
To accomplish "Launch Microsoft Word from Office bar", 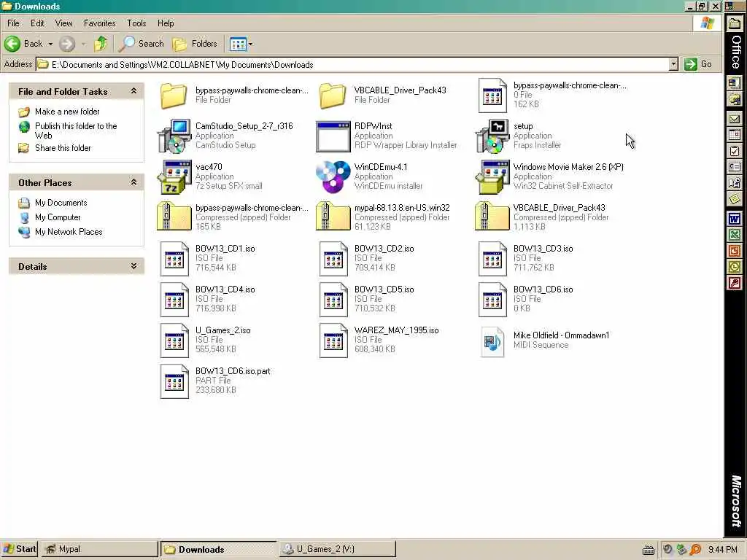I will pyautogui.click(x=734, y=219).
